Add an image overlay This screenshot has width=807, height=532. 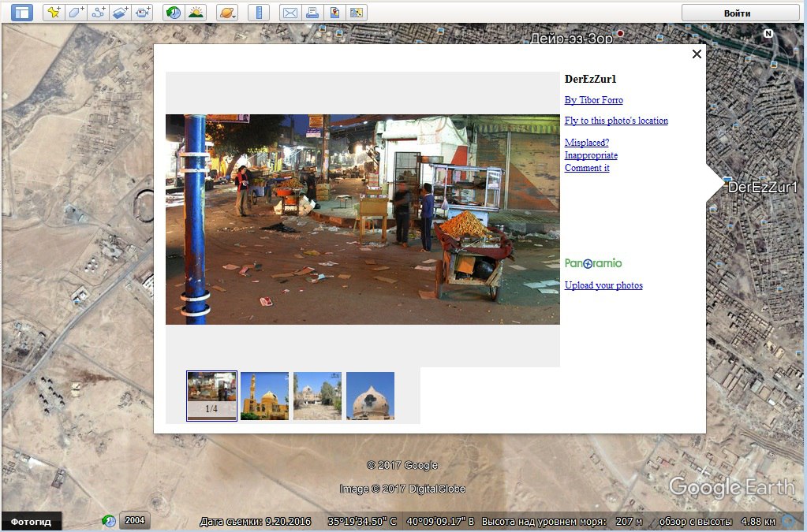point(121,13)
